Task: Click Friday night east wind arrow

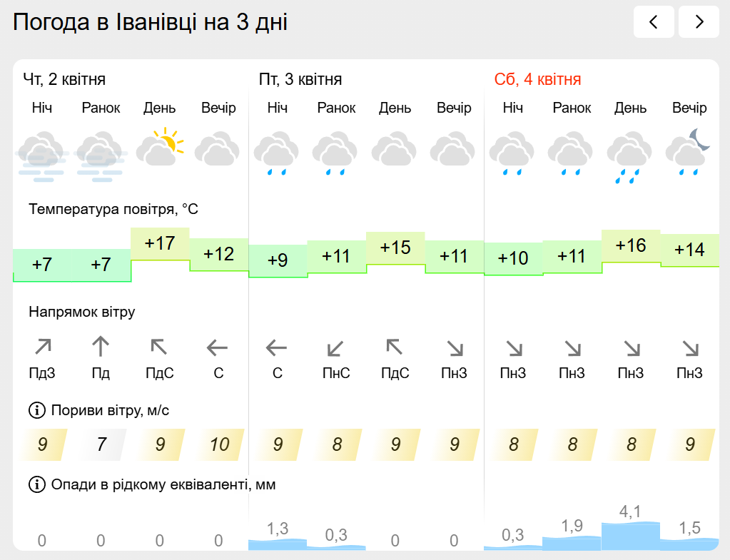Action: 277,348
